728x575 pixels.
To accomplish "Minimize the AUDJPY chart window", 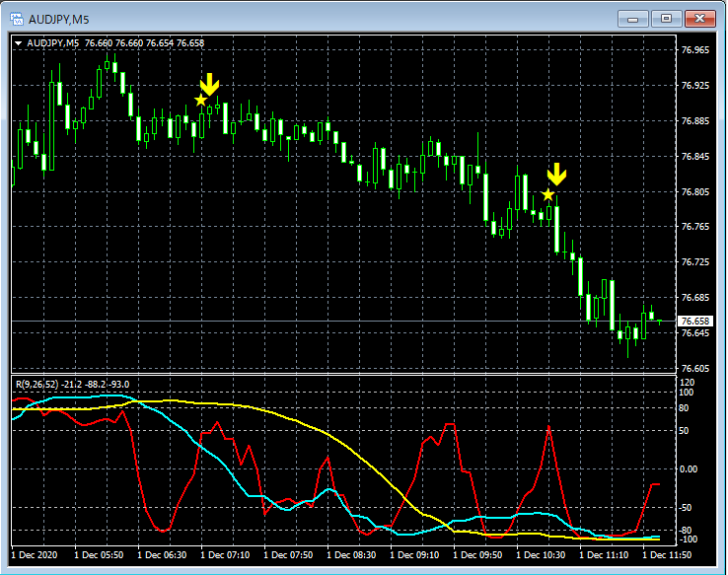I will point(632,18).
